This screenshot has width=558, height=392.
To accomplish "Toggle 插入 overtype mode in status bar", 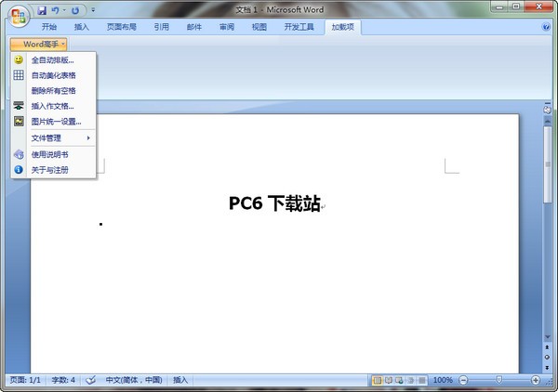I will pos(180,380).
